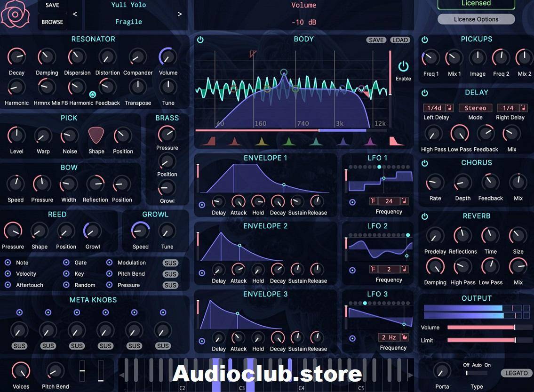Click the Delay Low Pass knob
This screenshot has height=392, width=534.
(459, 134)
